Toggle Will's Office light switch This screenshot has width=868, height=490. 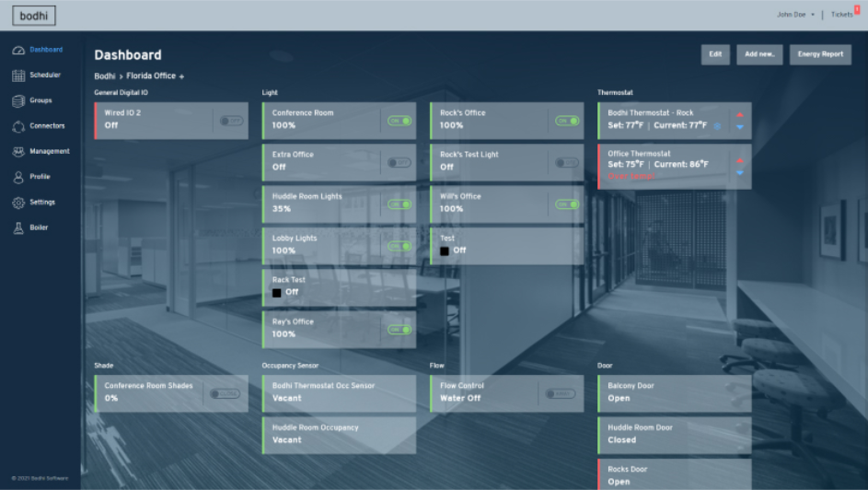pyautogui.click(x=567, y=204)
